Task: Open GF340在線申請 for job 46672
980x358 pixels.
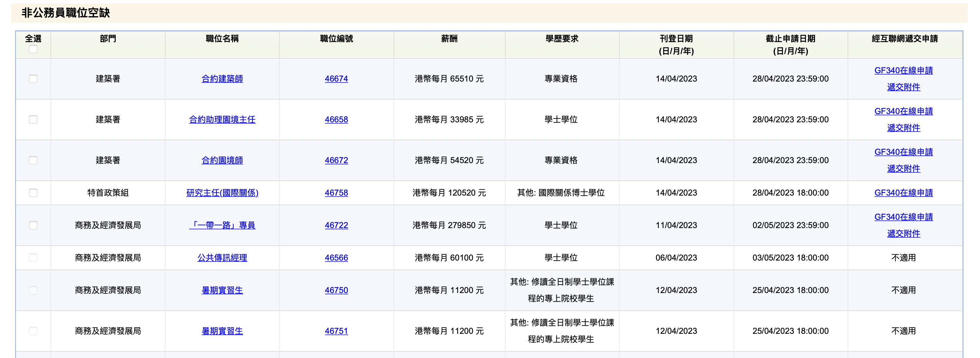Action: pos(904,152)
